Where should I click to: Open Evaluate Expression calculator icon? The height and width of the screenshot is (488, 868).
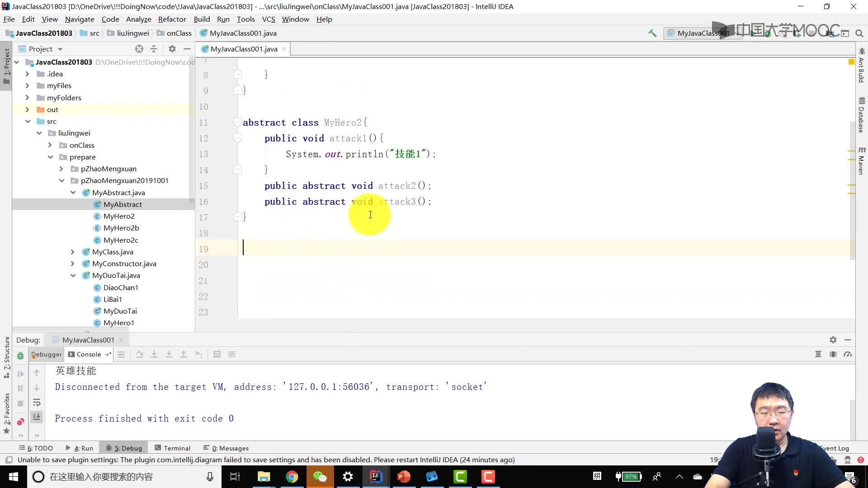(217, 355)
